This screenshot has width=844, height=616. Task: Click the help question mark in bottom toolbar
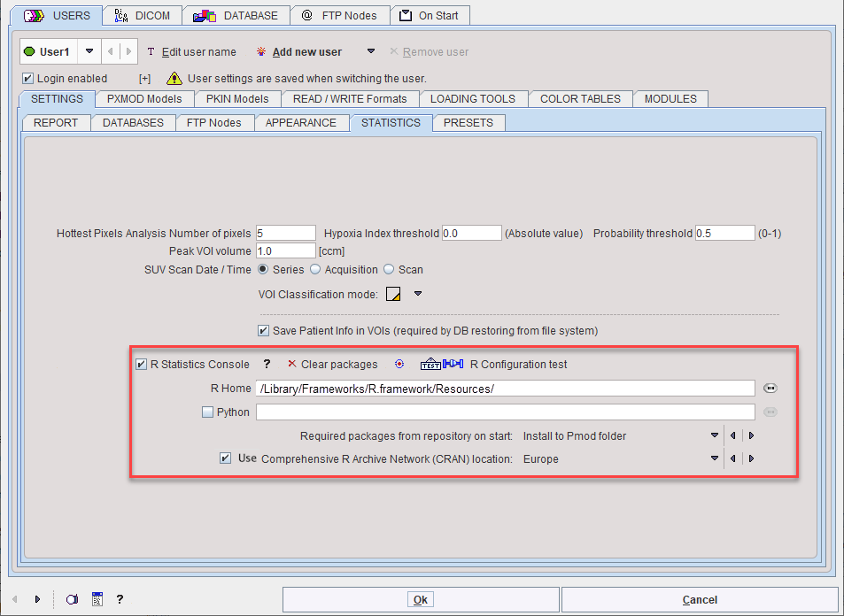120,599
